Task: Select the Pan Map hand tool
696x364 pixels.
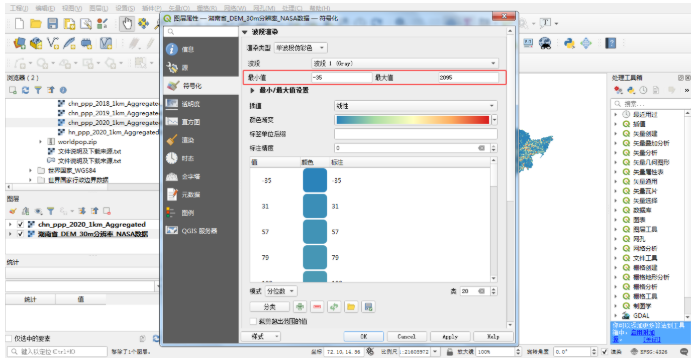Action: (127, 23)
